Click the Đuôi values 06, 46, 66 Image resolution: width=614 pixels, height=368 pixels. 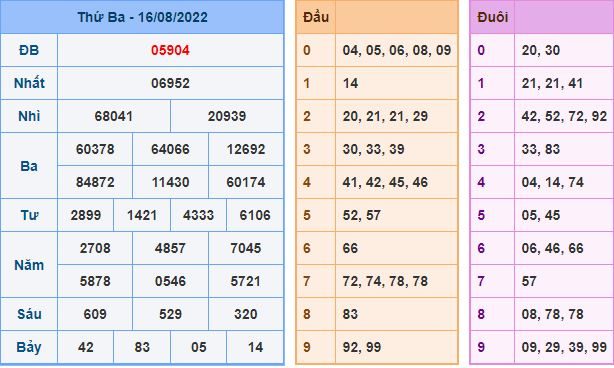click(552, 248)
